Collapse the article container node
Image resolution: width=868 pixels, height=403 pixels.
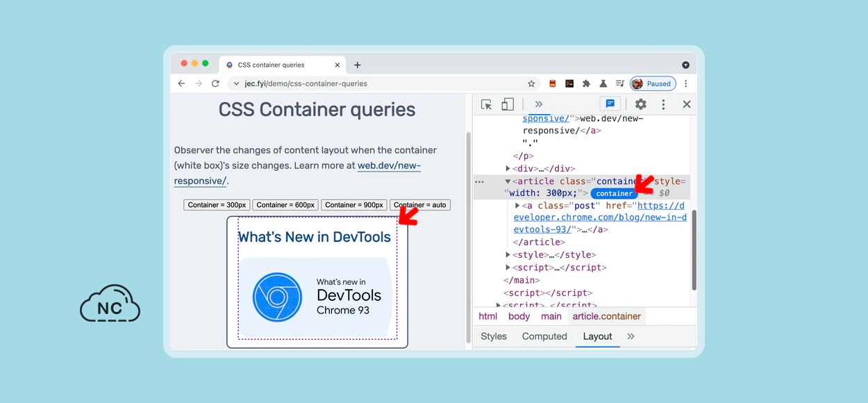point(508,181)
